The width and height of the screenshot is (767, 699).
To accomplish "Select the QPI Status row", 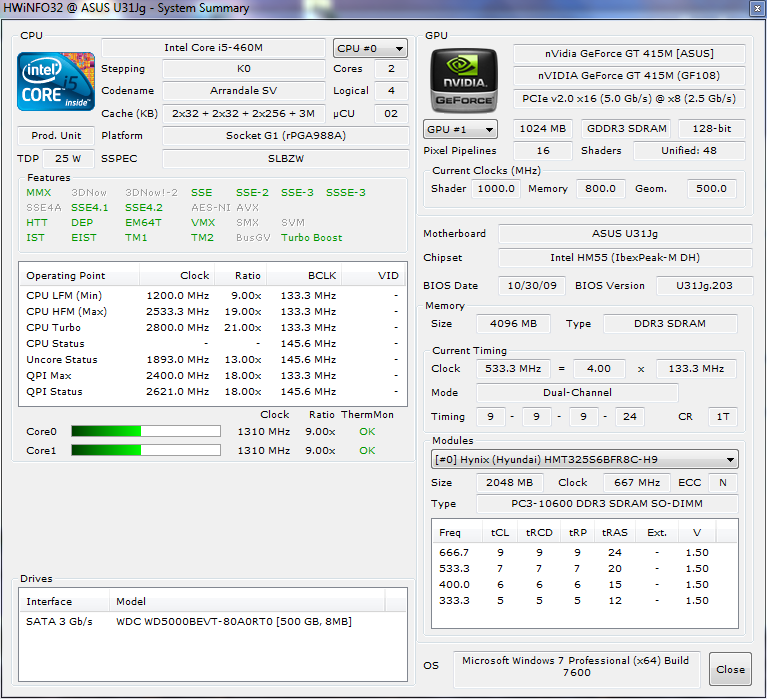I will [213, 392].
